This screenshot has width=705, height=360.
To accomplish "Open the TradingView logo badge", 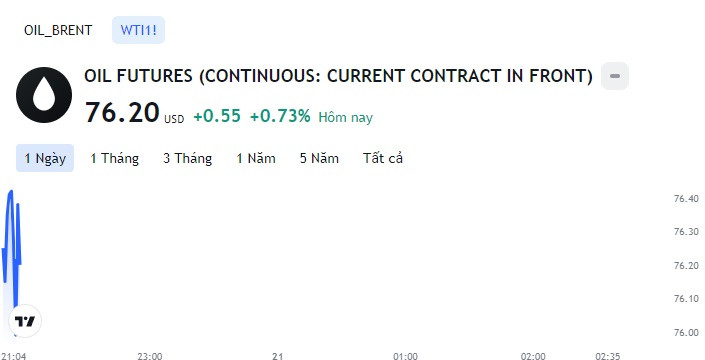I will coord(25,321).
